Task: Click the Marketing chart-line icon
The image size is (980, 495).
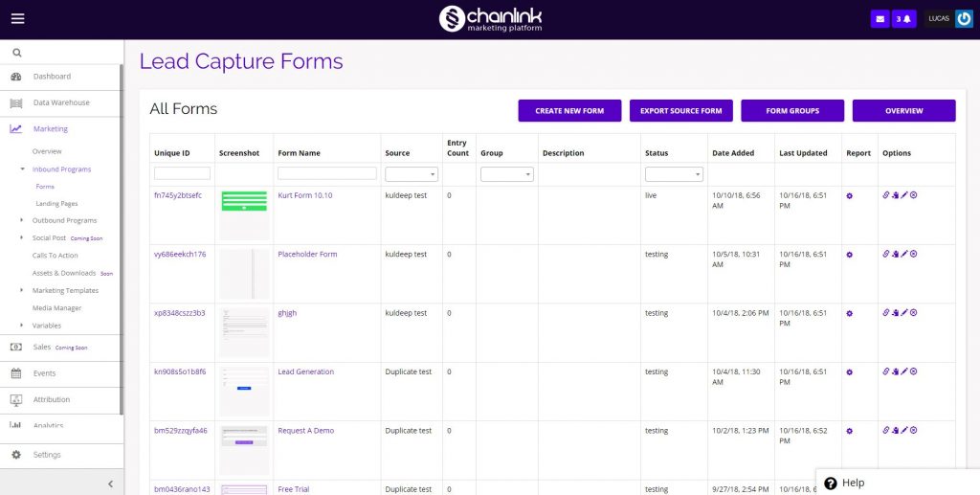Action: (x=15, y=128)
